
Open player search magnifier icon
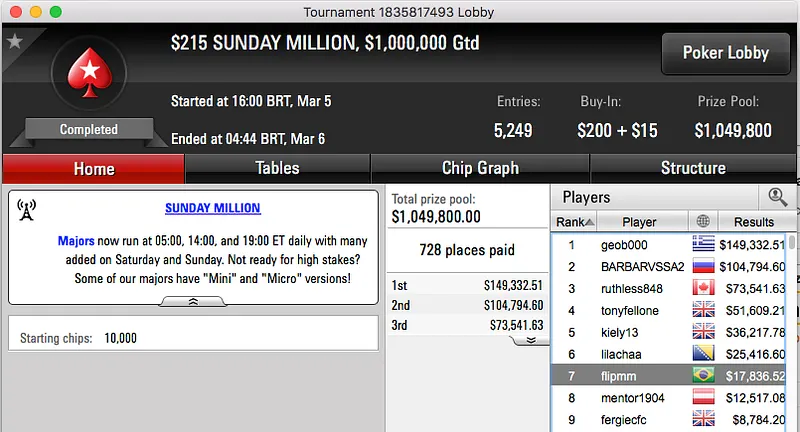[x=777, y=197]
